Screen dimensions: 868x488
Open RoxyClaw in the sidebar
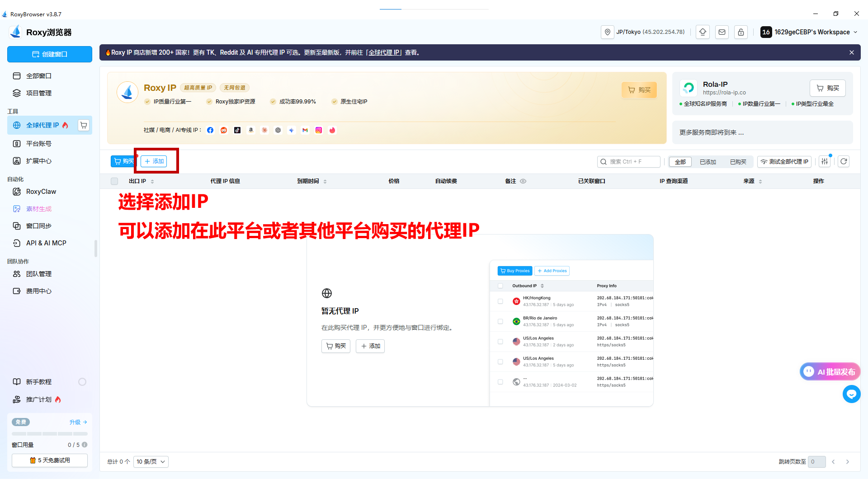click(x=50, y=192)
